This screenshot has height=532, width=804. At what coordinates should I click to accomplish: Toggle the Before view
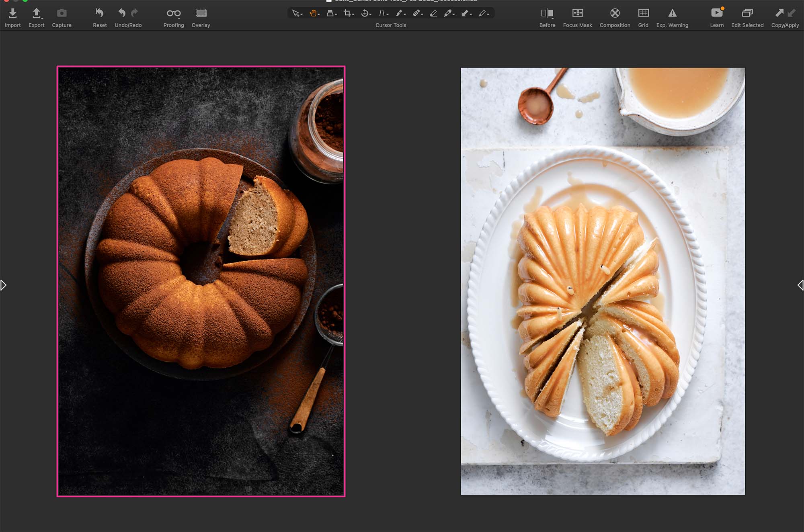coord(547,13)
